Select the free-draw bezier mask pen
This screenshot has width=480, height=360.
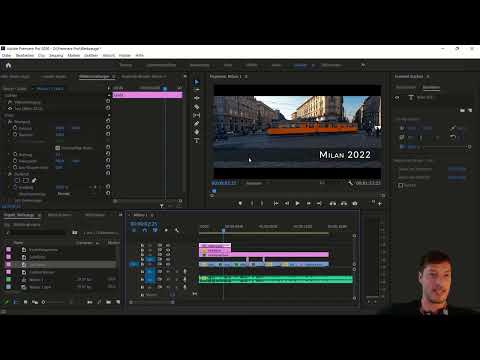pos(34,180)
